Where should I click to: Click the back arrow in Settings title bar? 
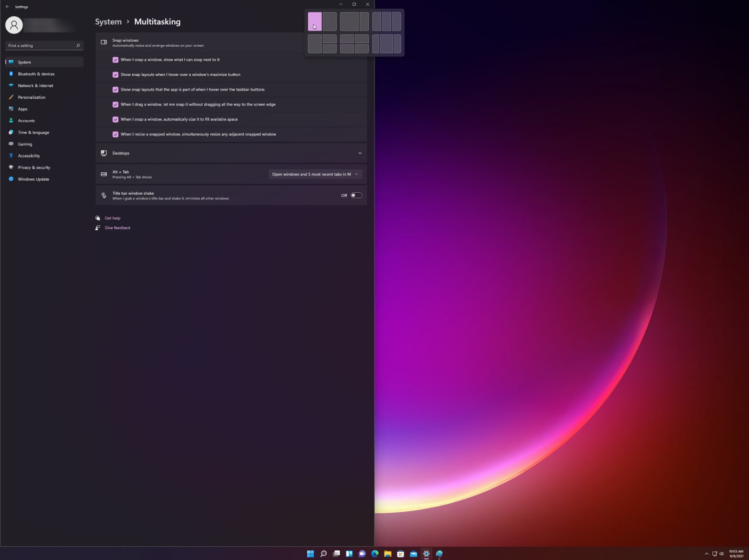tap(7, 7)
